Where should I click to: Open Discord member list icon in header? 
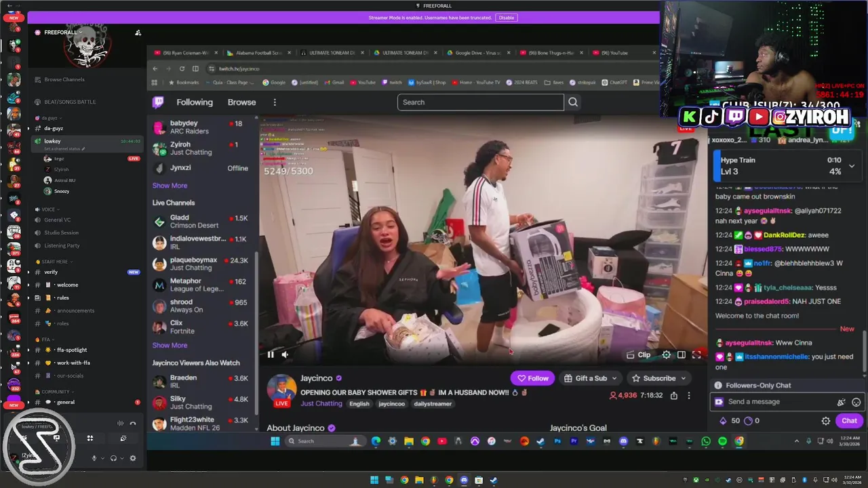(x=138, y=33)
